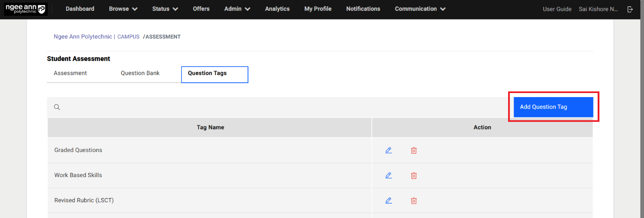The width and height of the screenshot is (644, 218).
Task: Click edit pencil for Graded Questions tag
Action: tap(388, 150)
